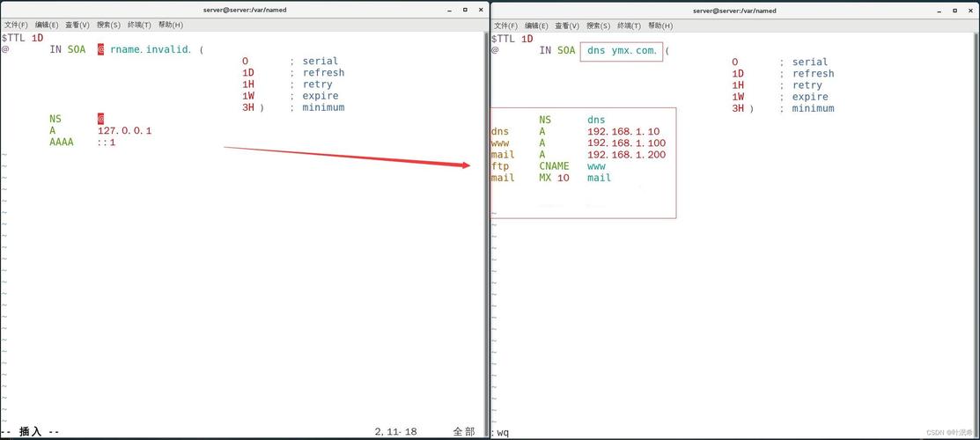980x440 pixels.
Task: Open 编辑(E) menu in left terminal window
Action: pyautogui.click(x=47, y=25)
